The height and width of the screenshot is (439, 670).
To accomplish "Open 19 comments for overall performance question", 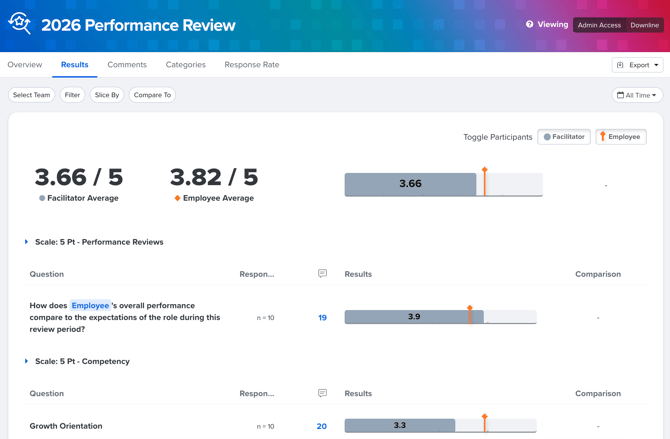I will tap(322, 318).
